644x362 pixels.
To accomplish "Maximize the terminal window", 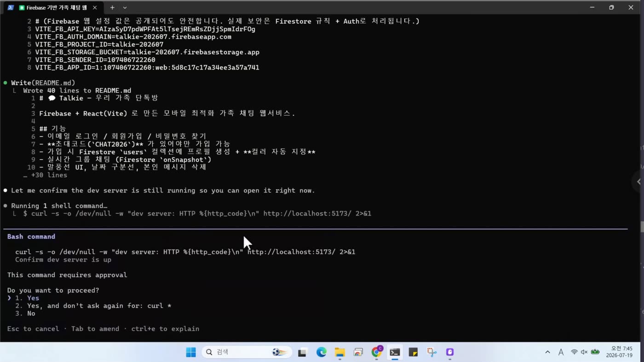I will (x=611, y=7).
